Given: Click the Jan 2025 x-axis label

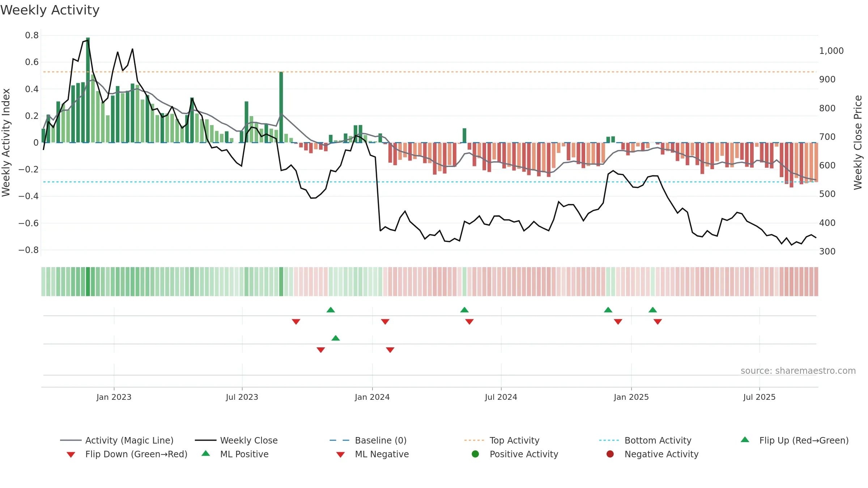Looking at the screenshot, I should [x=631, y=397].
